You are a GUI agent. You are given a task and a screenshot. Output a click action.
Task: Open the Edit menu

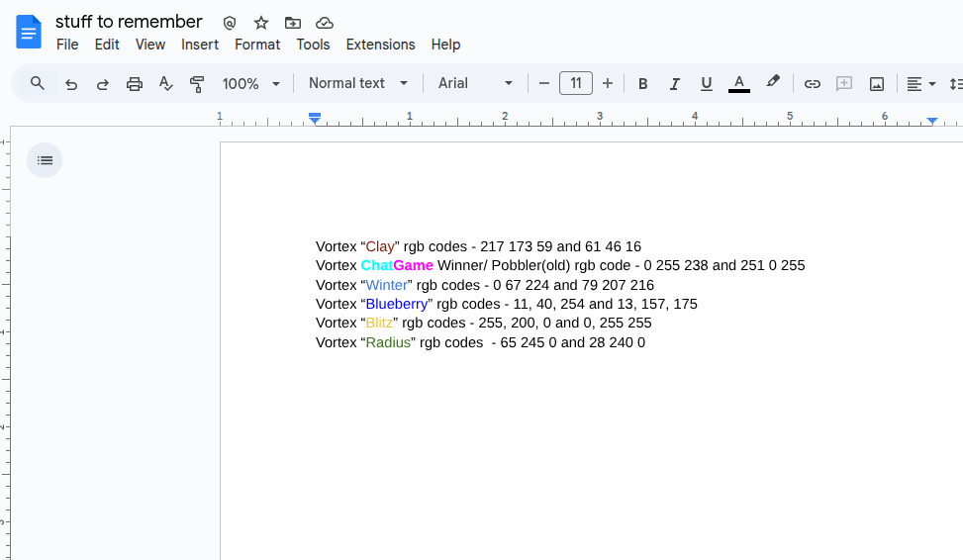coord(107,45)
